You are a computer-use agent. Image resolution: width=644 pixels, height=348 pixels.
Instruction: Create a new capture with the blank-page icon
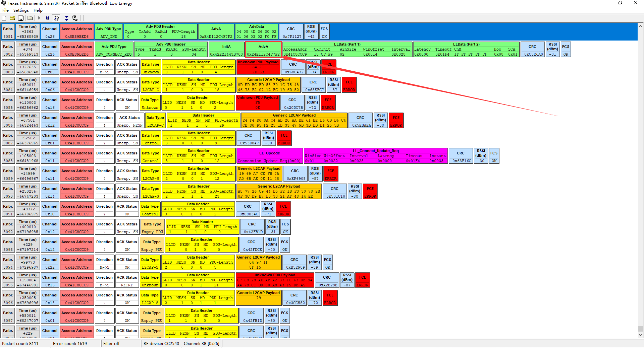click(4, 18)
